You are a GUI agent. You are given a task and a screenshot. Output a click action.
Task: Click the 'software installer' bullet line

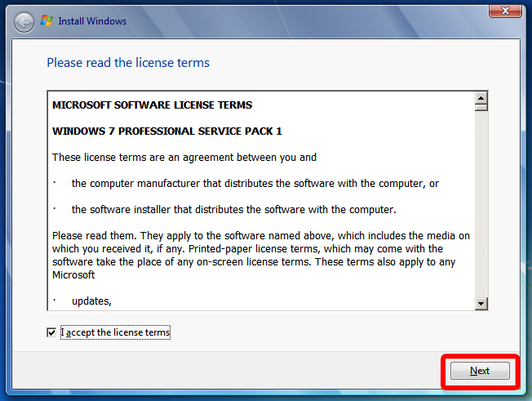(x=233, y=210)
